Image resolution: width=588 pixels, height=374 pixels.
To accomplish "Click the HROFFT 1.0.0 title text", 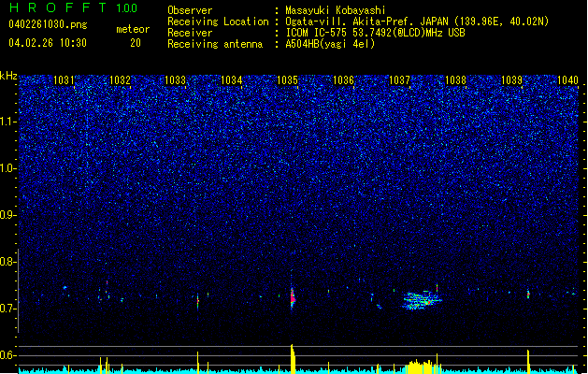I will pyautogui.click(x=73, y=7).
